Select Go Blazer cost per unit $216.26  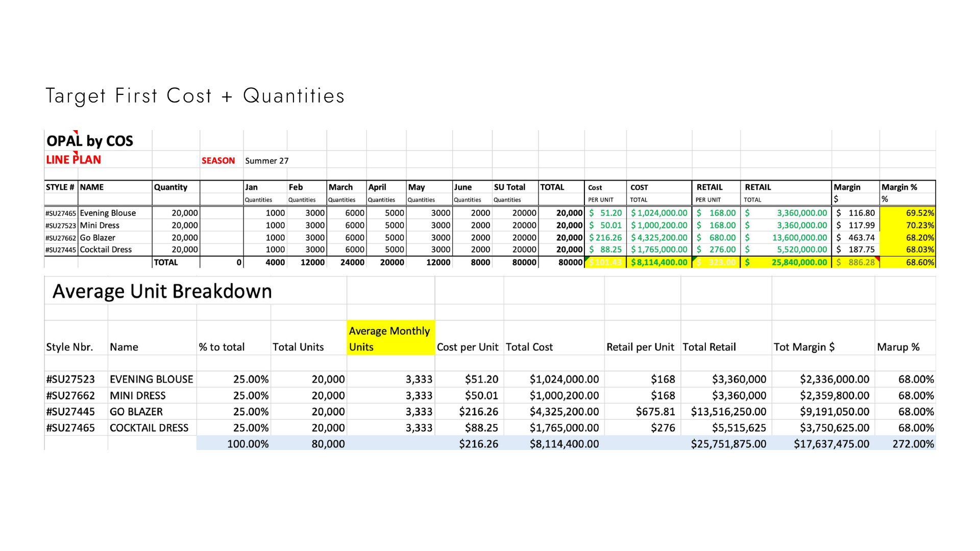[x=605, y=238]
